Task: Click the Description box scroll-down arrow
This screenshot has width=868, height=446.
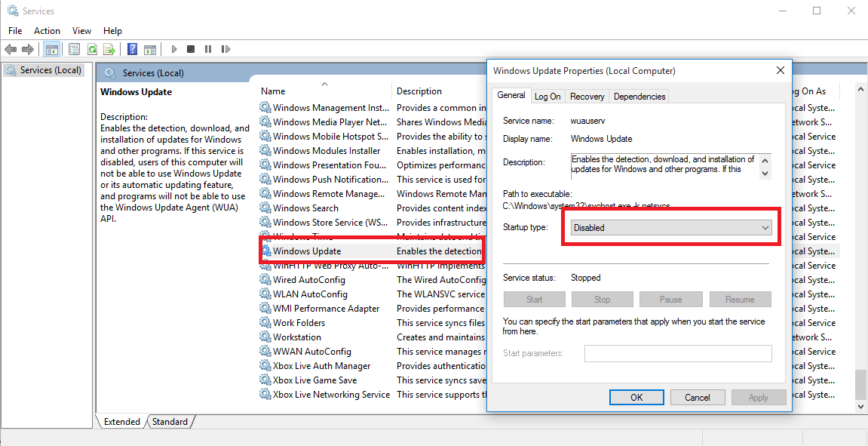Action: (x=765, y=174)
